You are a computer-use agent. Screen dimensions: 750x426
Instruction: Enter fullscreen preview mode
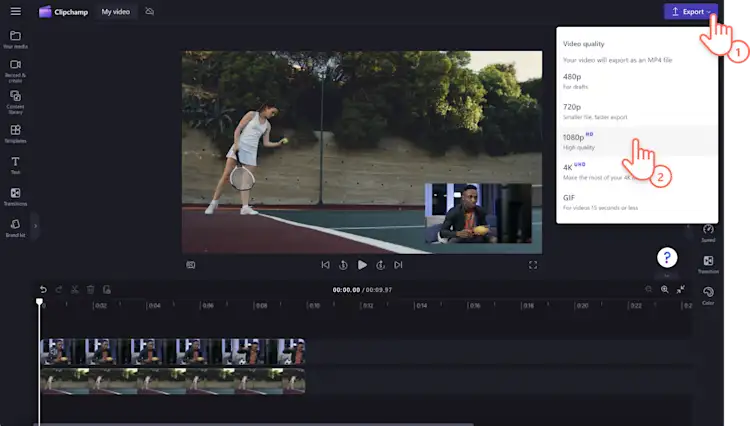533,265
